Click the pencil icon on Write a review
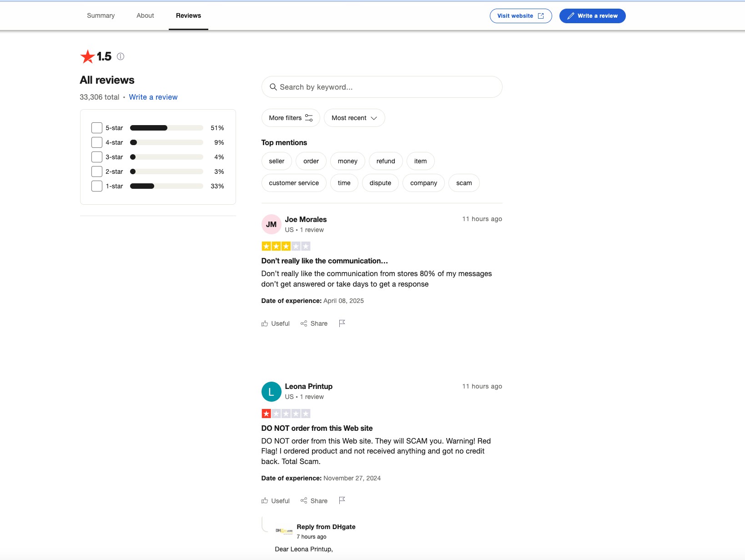 pyautogui.click(x=570, y=16)
